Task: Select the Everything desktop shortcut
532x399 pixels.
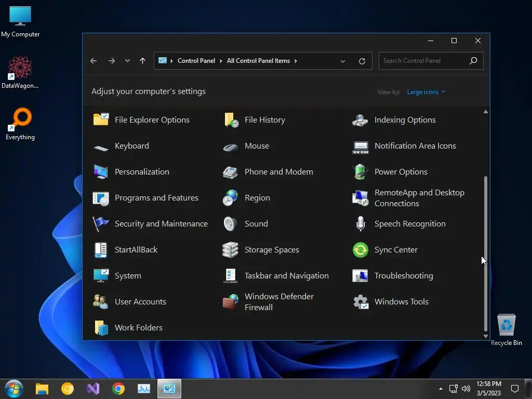Action: coord(20,124)
